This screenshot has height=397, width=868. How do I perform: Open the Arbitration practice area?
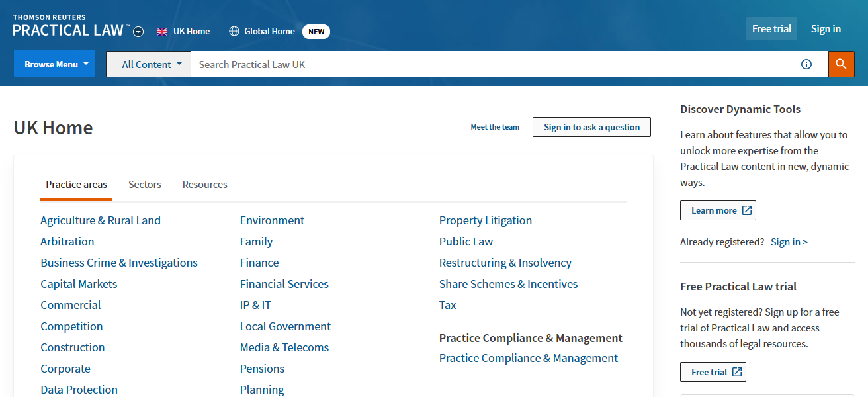(67, 242)
